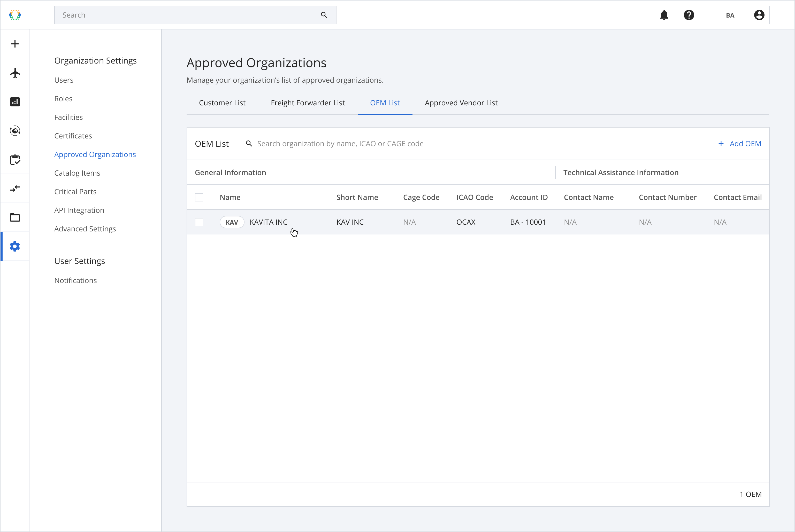795x532 pixels.
Task: Click the Contact Email column header
Action: tap(738, 198)
